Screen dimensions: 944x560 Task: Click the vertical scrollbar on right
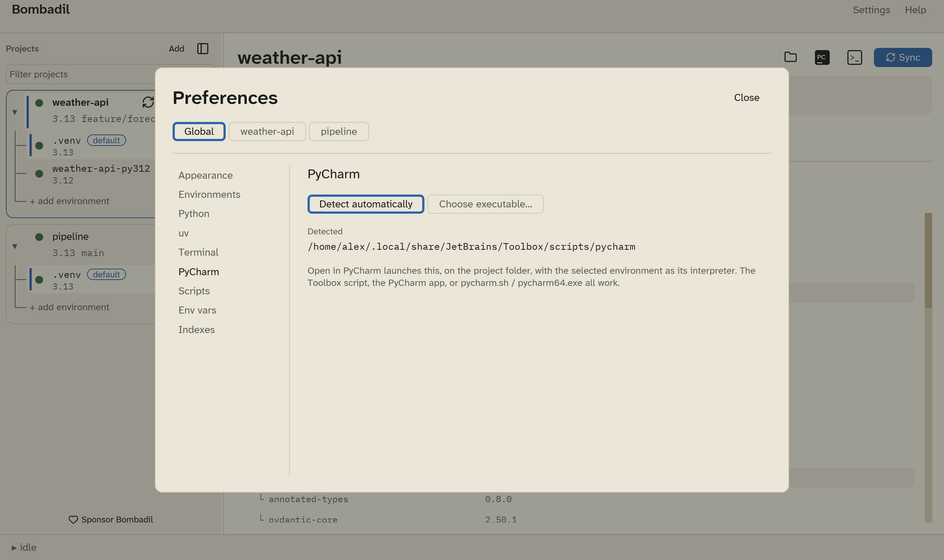click(x=928, y=261)
